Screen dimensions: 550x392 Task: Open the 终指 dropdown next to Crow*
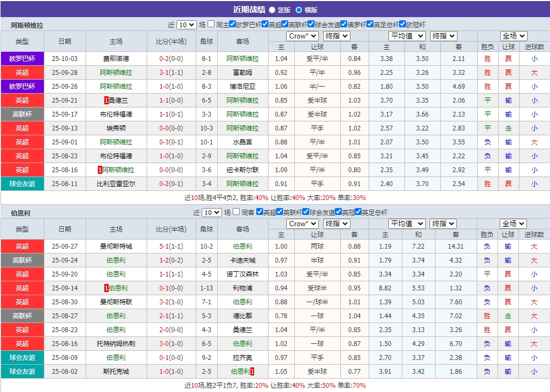tap(336, 36)
